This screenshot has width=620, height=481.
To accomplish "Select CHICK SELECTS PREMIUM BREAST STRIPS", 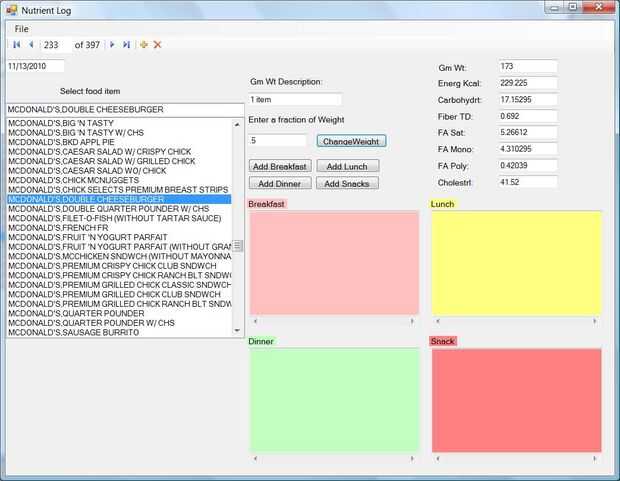I will pos(119,190).
